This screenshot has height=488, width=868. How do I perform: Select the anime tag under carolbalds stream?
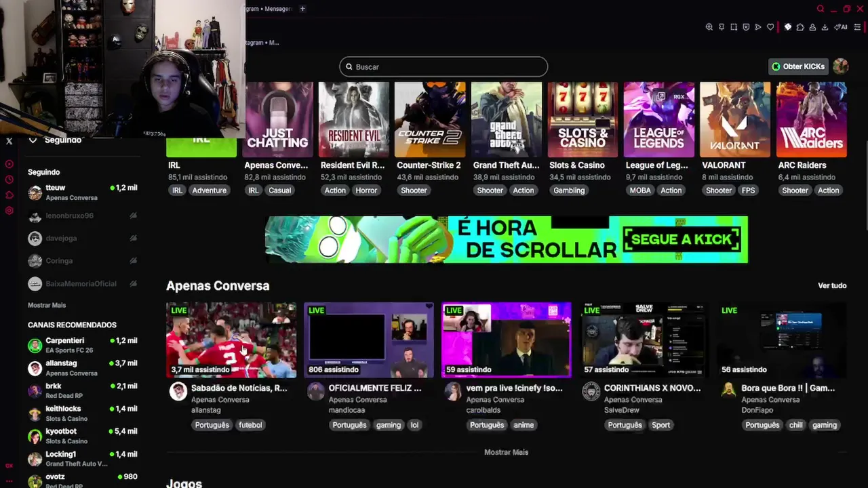point(524,425)
